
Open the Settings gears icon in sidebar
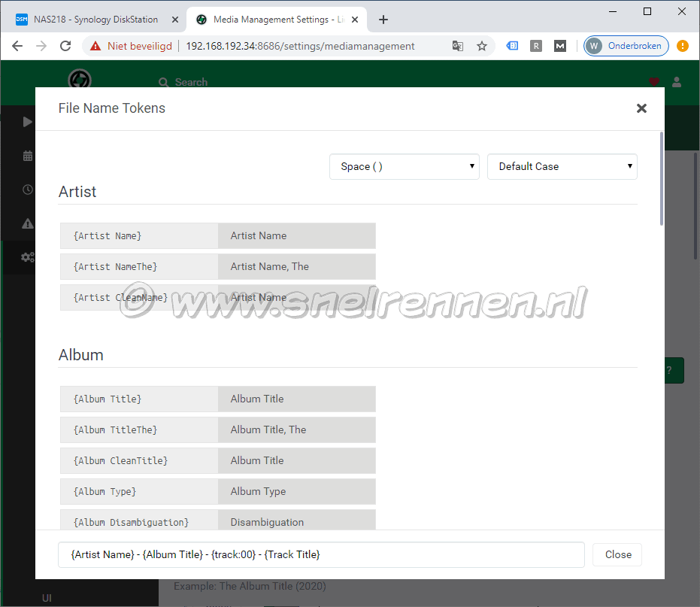[x=28, y=257]
